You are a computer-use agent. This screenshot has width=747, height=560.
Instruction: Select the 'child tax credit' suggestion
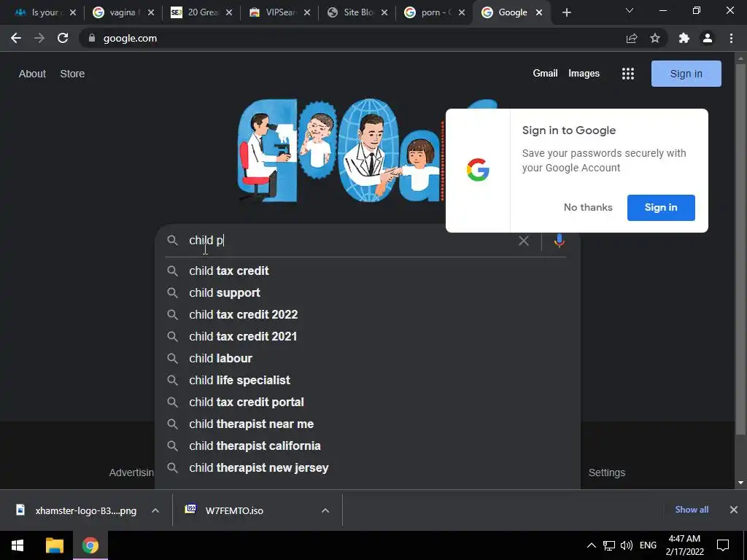368,271
